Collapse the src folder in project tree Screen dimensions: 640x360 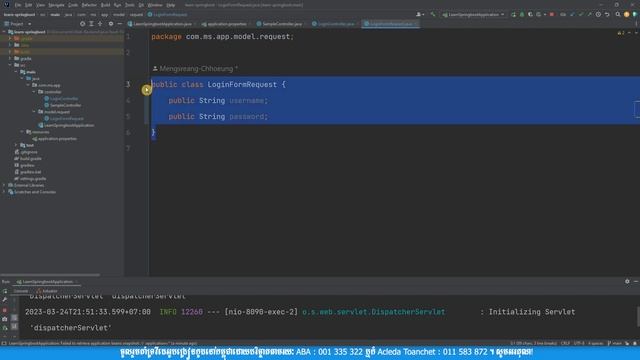click(10, 65)
